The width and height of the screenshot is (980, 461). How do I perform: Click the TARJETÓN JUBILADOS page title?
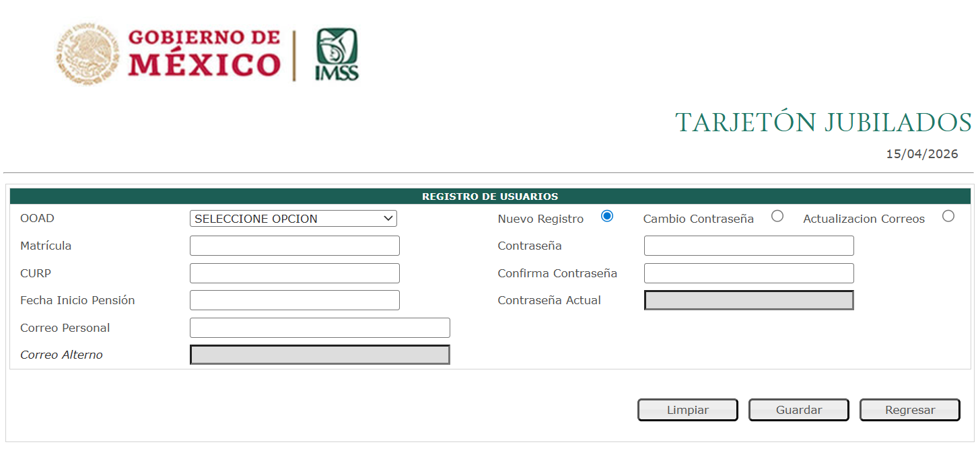pos(823,122)
